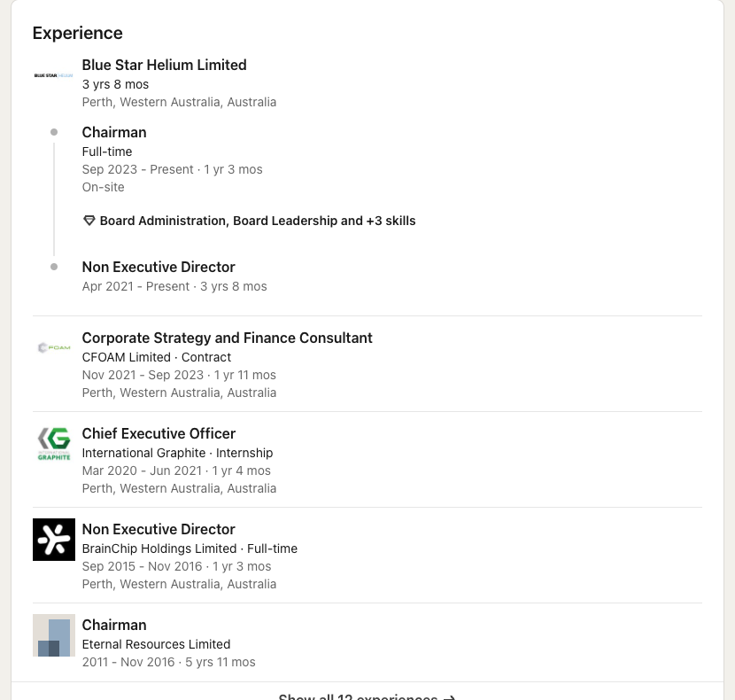Open the International Graphite logo
735x700 pixels.
(53, 444)
